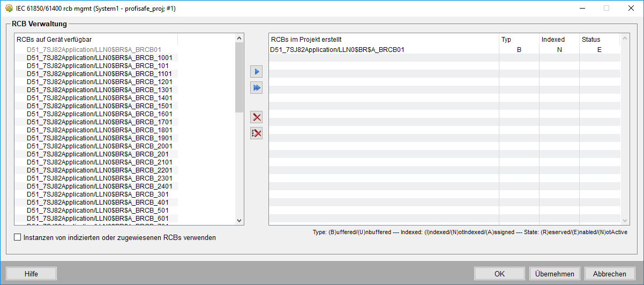Select A_BRCB_2401 row
This screenshot has height=285, width=644.
(96, 186)
